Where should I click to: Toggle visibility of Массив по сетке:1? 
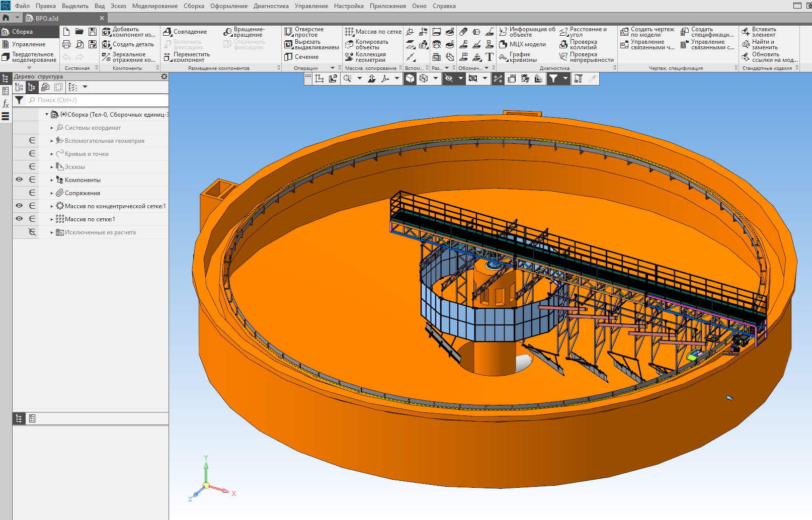[x=19, y=219]
